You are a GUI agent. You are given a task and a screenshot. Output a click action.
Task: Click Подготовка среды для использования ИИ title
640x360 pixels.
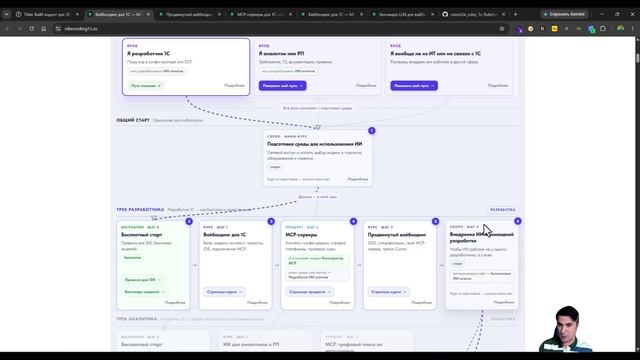click(x=315, y=144)
